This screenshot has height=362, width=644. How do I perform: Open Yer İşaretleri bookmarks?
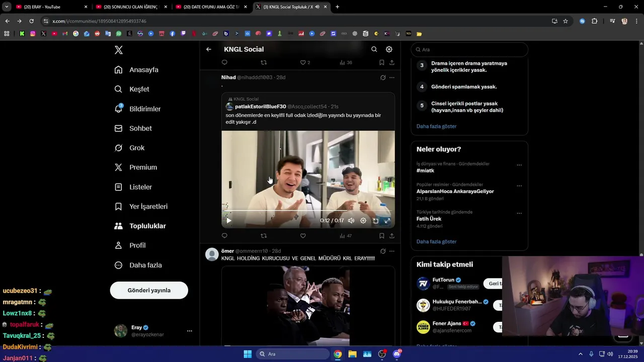click(141, 207)
